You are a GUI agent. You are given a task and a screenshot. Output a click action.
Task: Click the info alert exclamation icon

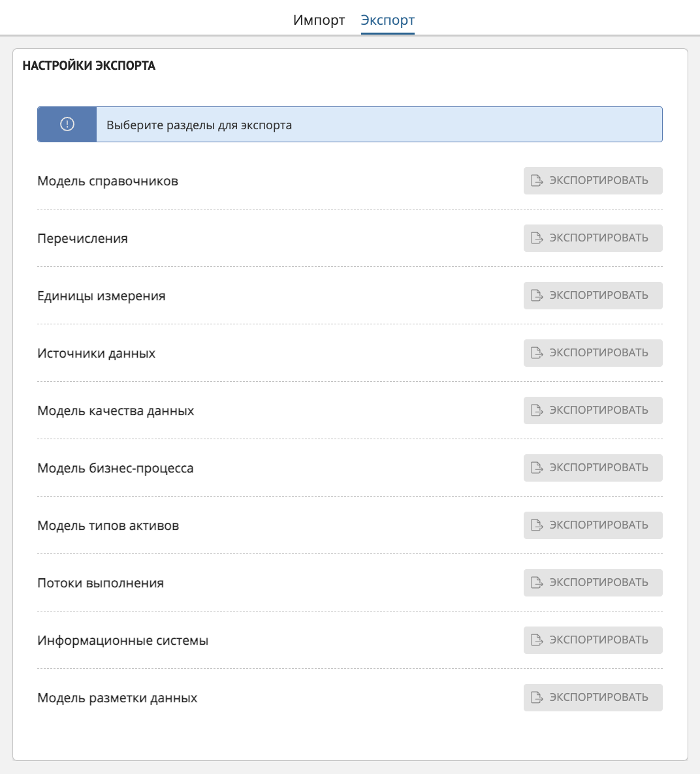(67, 124)
